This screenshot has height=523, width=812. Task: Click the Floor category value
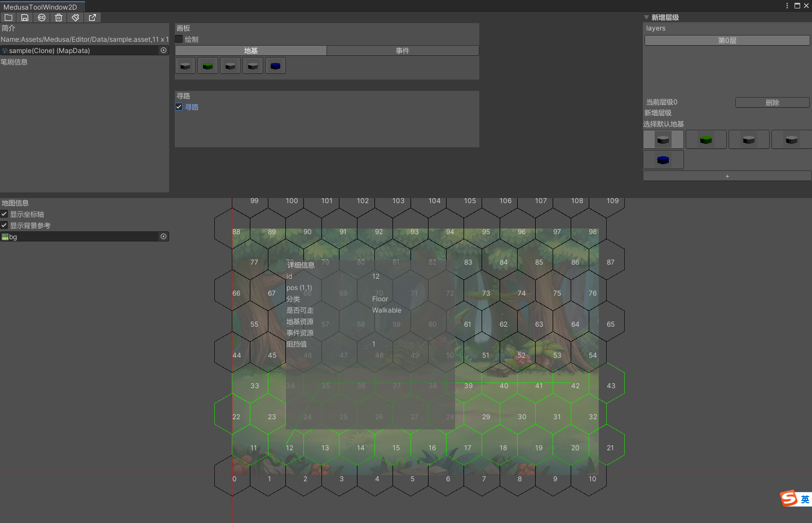click(380, 299)
